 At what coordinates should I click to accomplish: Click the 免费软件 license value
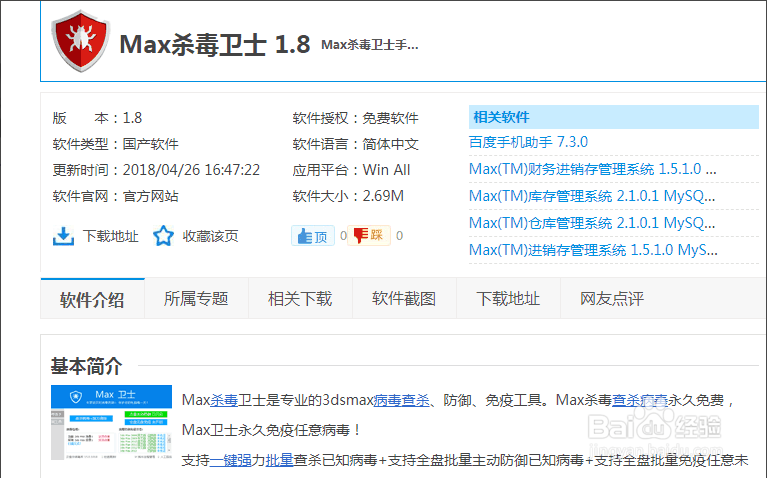tap(390, 118)
